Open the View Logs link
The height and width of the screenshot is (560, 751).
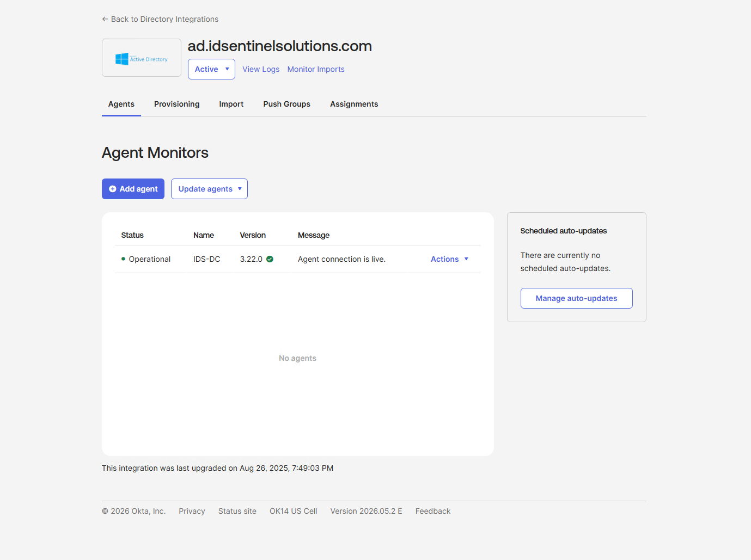click(261, 69)
